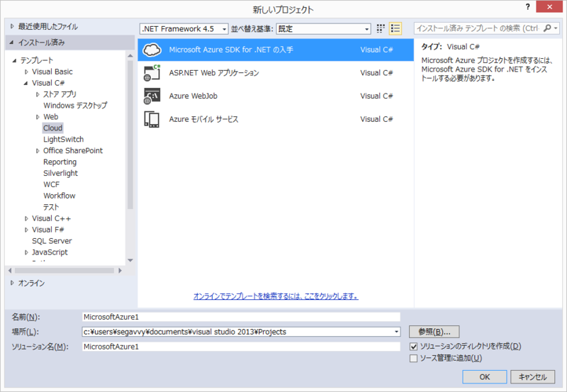Select the Reporting tree item
This screenshot has width=567, height=392.
point(60,162)
